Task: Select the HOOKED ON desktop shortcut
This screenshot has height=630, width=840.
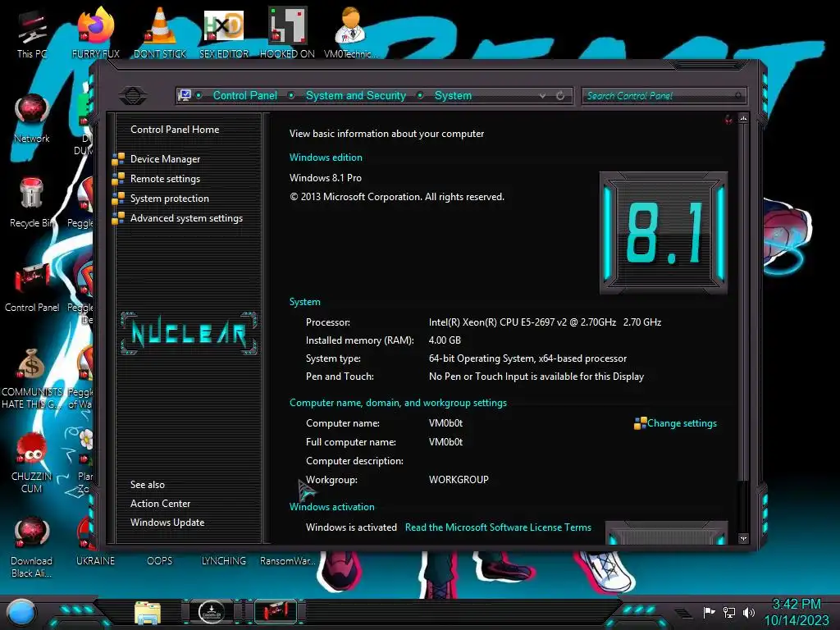Action: click(x=288, y=33)
